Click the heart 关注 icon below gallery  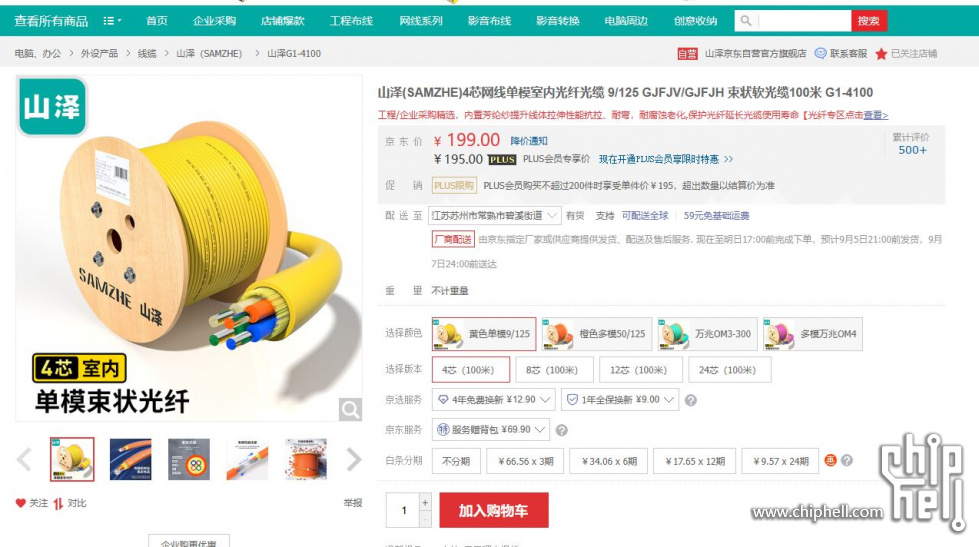click(x=21, y=503)
